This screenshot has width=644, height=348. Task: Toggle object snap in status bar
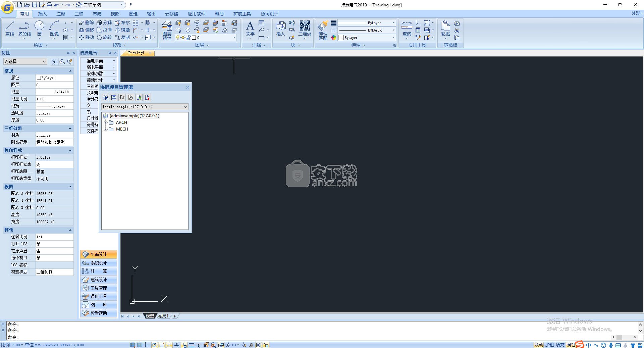[162, 345]
